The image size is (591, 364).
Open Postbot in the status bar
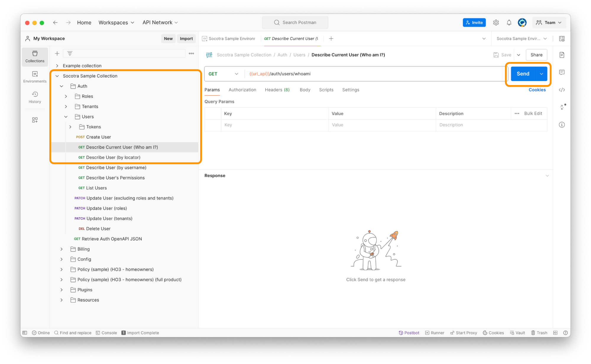coord(409,333)
